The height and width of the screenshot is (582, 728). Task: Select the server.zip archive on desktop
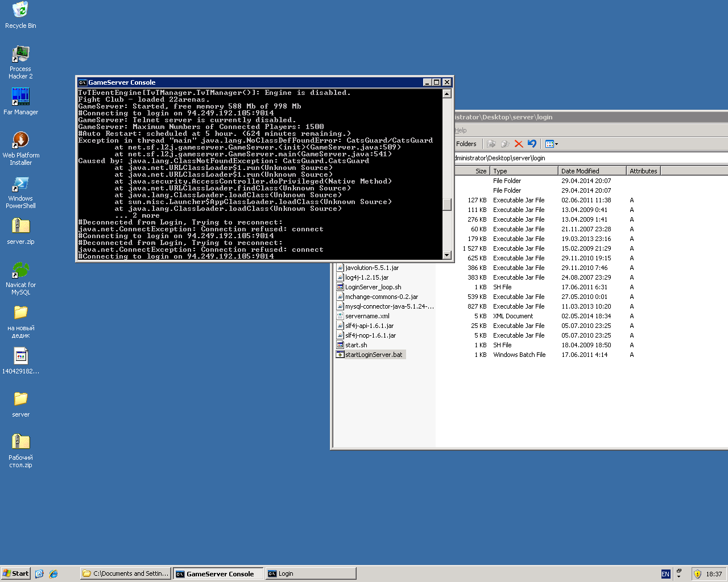point(20,231)
